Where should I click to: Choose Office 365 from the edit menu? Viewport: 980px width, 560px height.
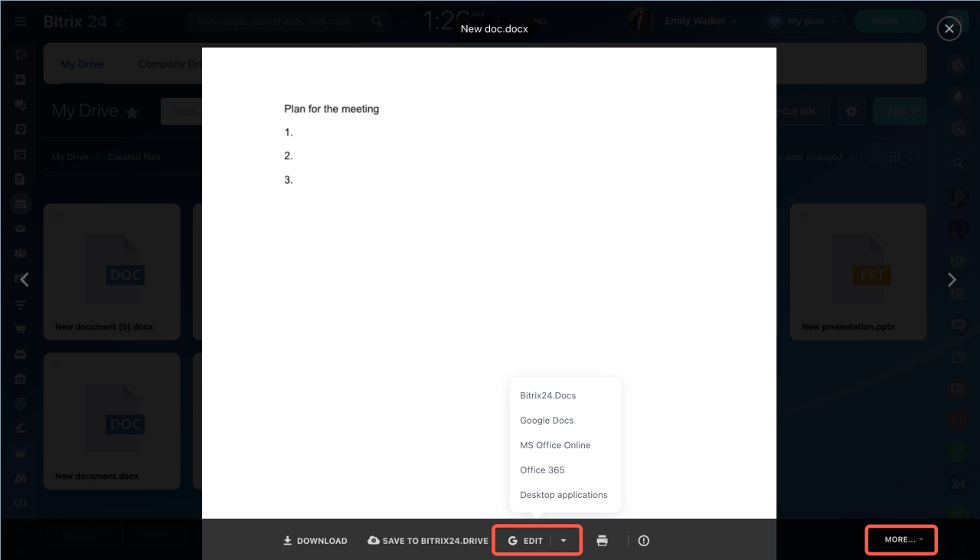click(542, 470)
